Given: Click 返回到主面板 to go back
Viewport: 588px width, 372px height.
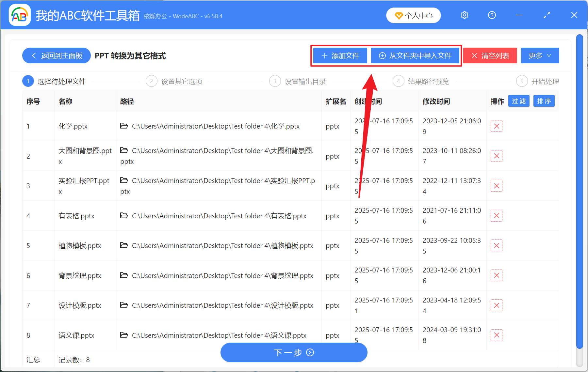Looking at the screenshot, I should (x=56, y=55).
